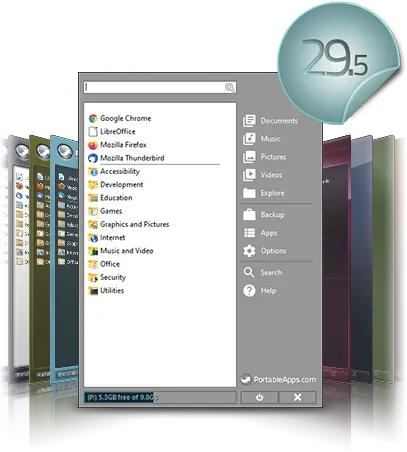Click the LibreOffice document icon
This screenshot has width=407, height=452.
(93, 132)
